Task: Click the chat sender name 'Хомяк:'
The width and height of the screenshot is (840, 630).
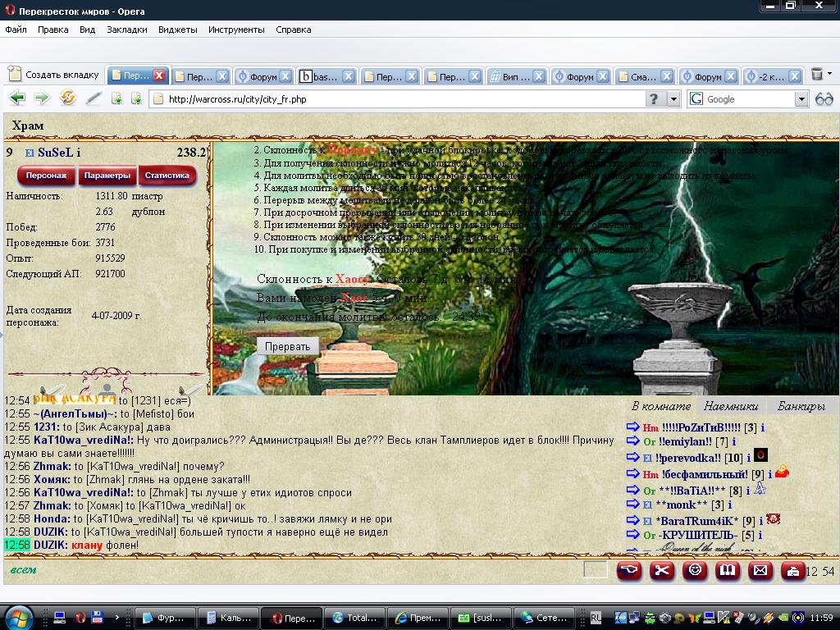Action: (x=52, y=479)
